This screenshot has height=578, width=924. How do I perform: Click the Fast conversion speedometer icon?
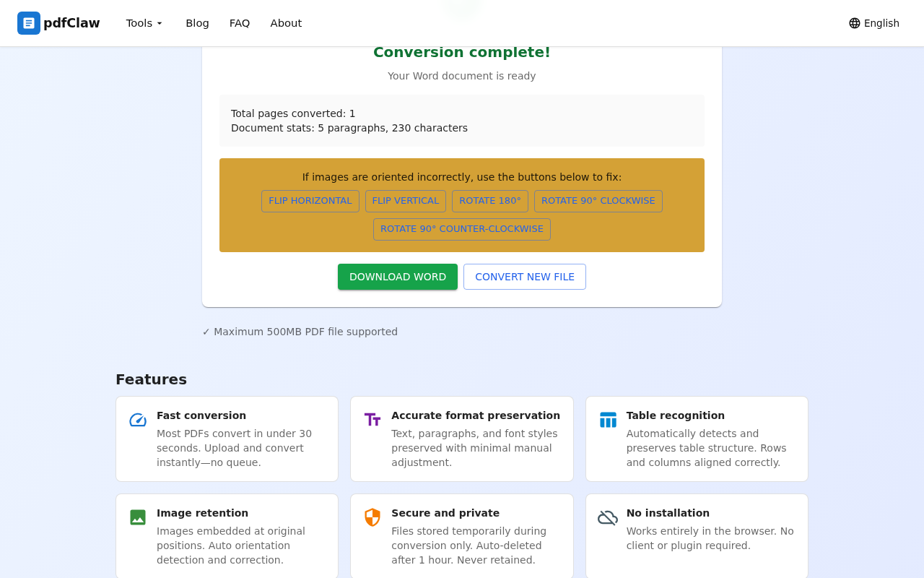click(x=138, y=420)
